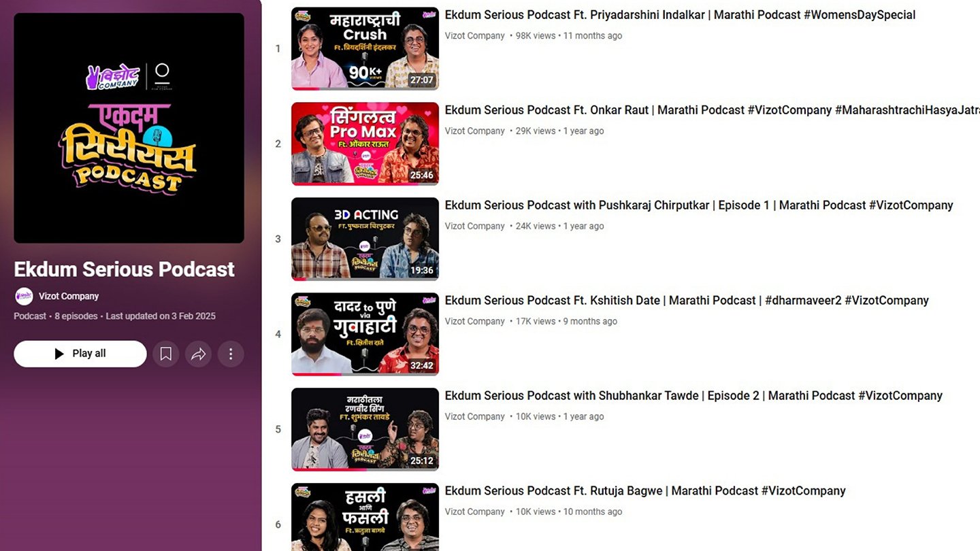Viewport: 980px width, 551px height.
Task: Open Shubhankar Tawde episode thumbnail
Action: (x=365, y=429)
